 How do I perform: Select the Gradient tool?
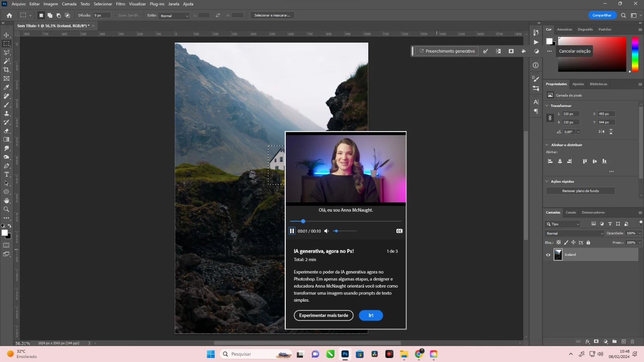pyautogui.click(x=6, y=140)
